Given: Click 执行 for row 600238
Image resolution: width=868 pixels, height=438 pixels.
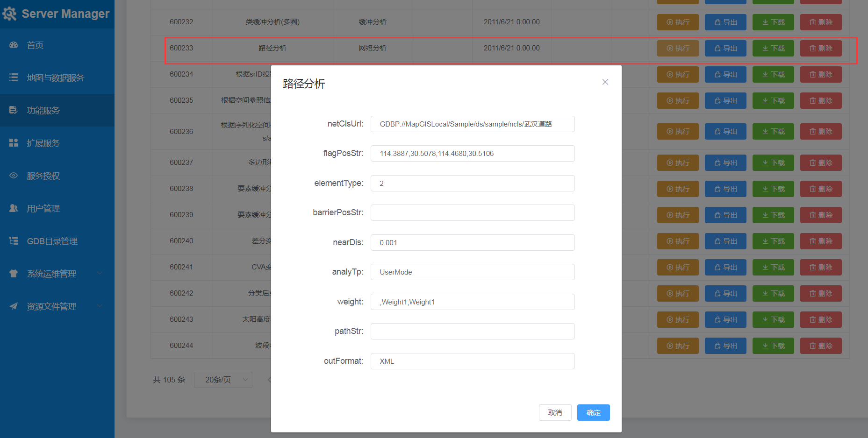Looking at the screenshot, I should pyautogui.click(x=678, y=189).
